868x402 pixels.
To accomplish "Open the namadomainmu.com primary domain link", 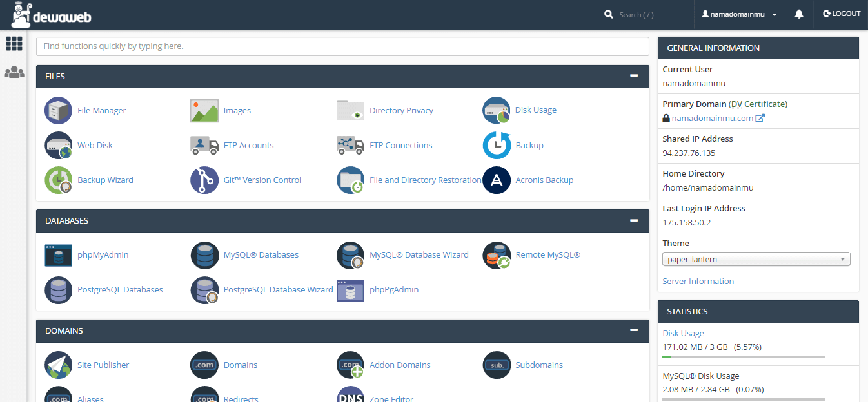I will point(712,118).
